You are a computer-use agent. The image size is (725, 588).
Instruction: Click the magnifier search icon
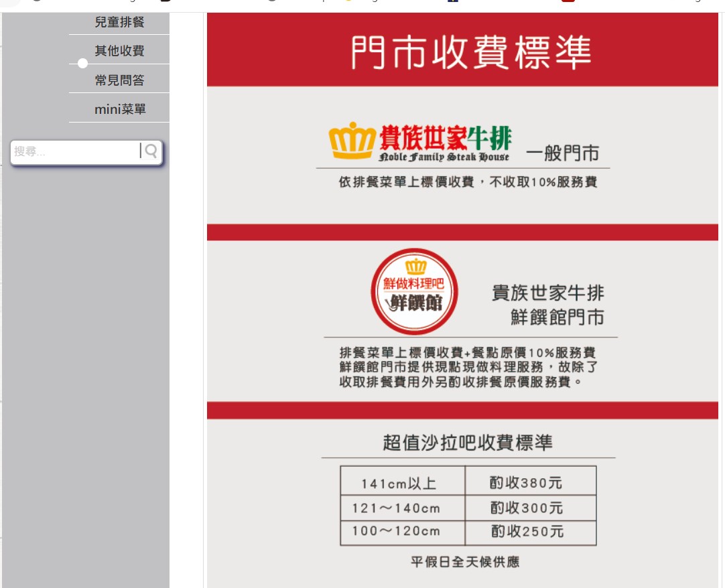click(x=151, y=151)
